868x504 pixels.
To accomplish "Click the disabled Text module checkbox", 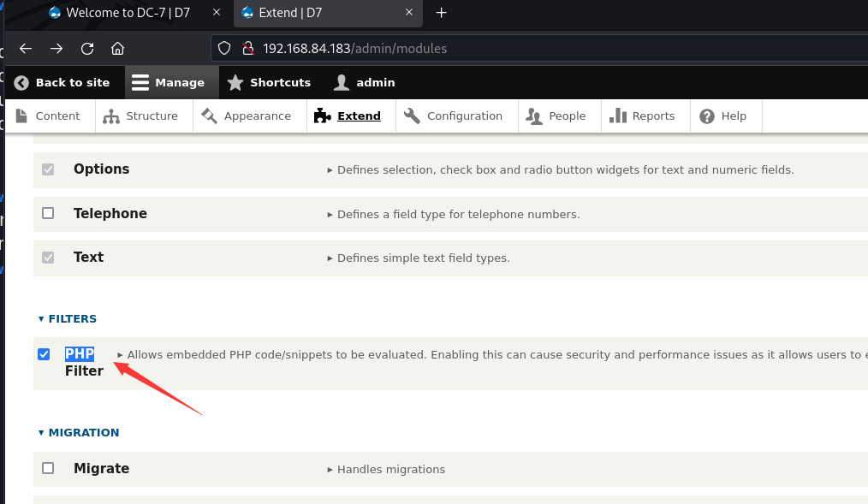I will click(48, 258).
